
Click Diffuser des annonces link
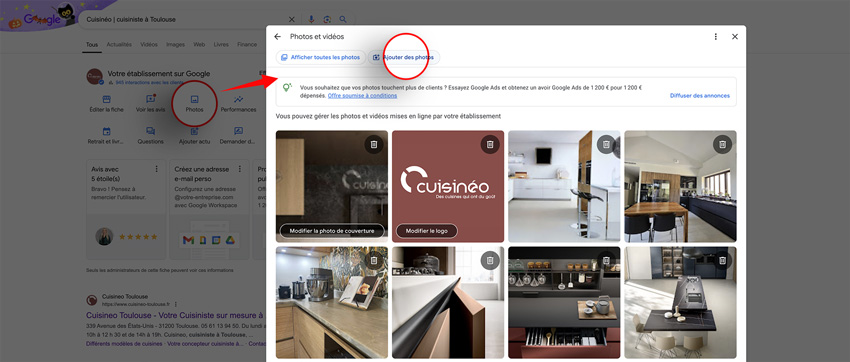tap(699, 96)
